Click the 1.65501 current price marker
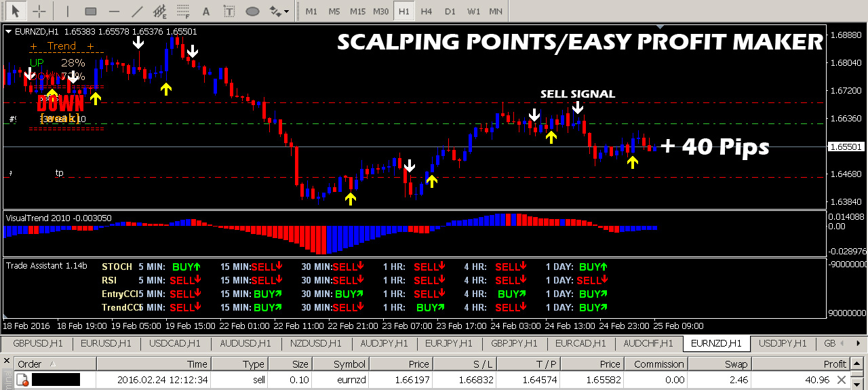Image resolution: width=868 pixels, height=390 pixels. coord(847,147)
